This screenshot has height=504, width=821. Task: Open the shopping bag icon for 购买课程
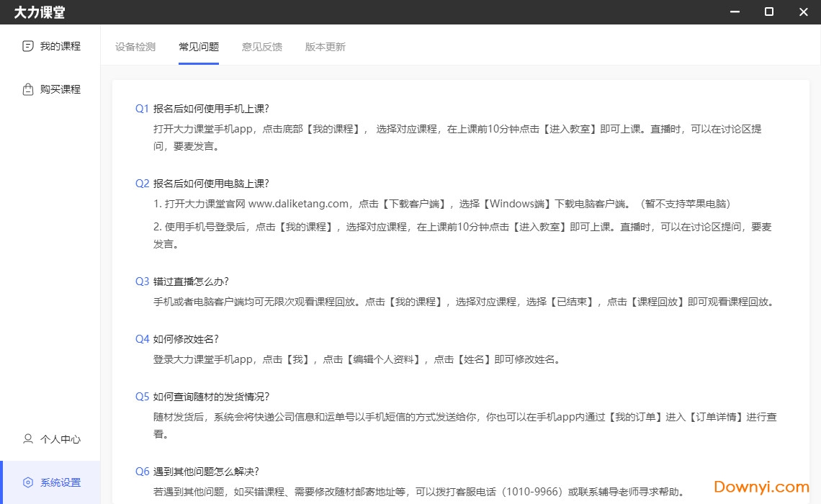[28, 89]
